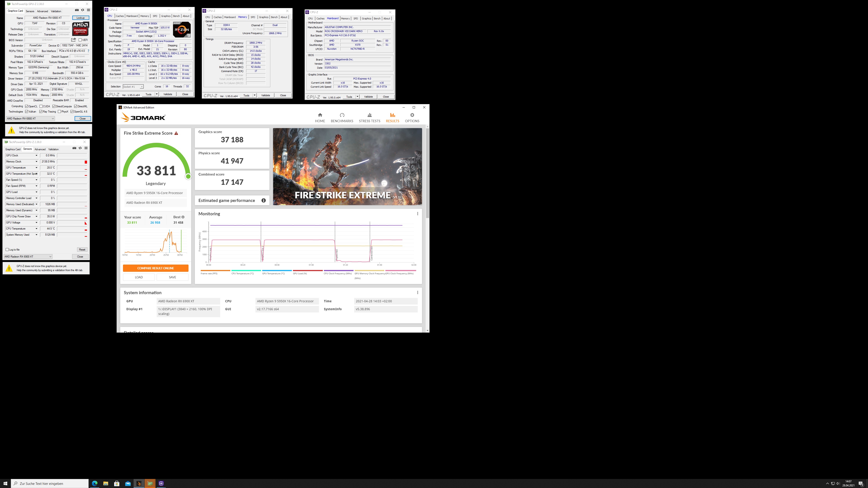The width and height of the screenshot is (868, 488).
Task: Enable Log to file in GPU-Z Sensors
Action: (7, 250)
